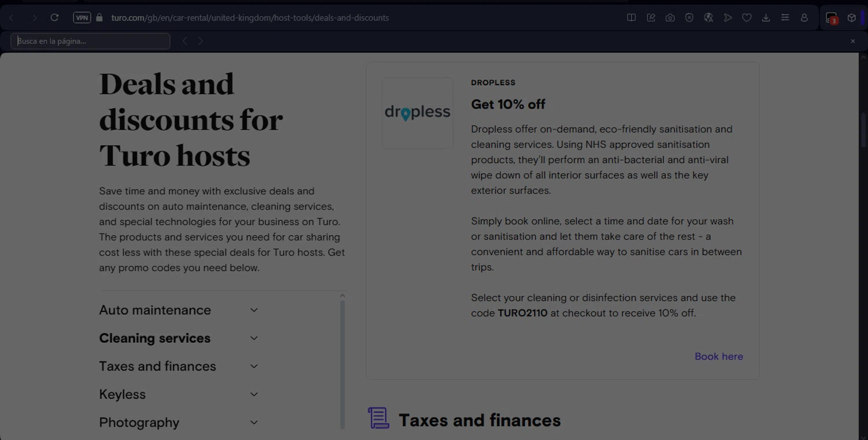The width and height of the screenshot is (868, 440).
Task: Click the edit/pin note icon in toolbar
Action: pos(651,18)
